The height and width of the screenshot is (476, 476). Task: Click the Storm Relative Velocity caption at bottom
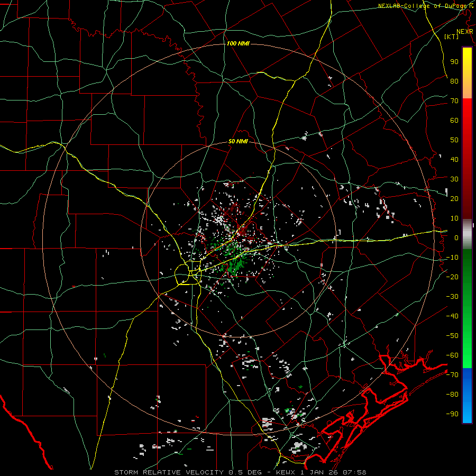(x=240, y=472)
